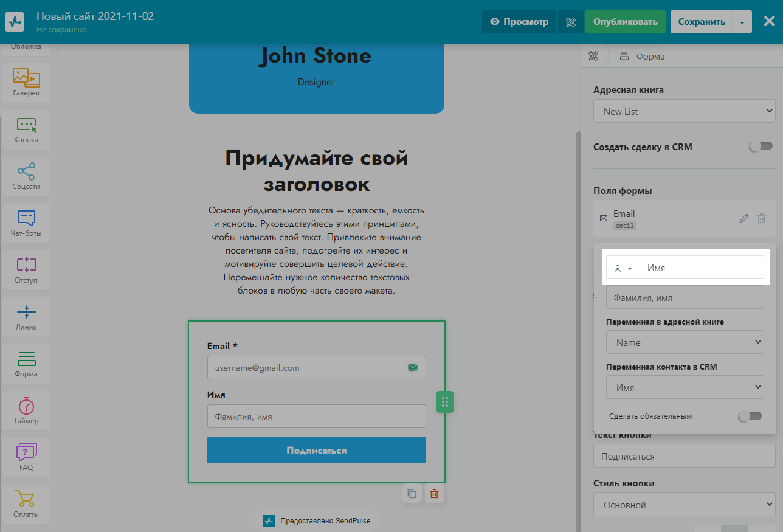This screenshot has width=783, height=532.
Task: Click the style breadcrumb icon in settings panel
Action: click(593, 57)
